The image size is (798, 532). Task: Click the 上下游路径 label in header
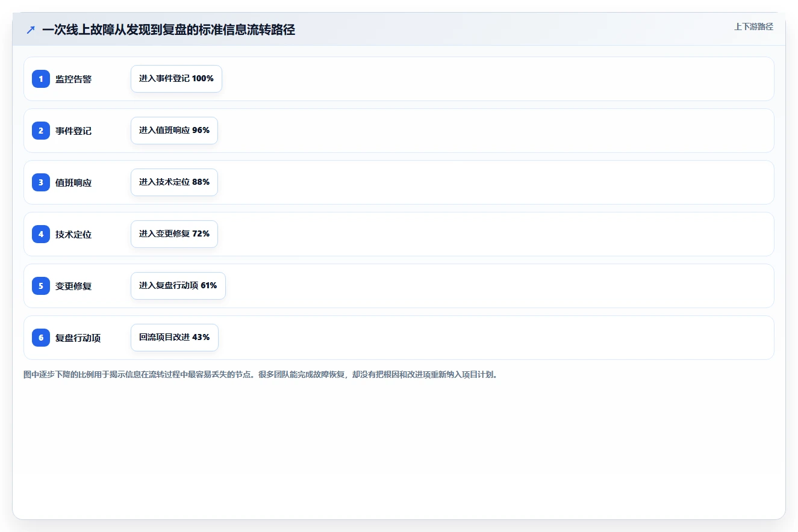pyautogui.click(x=753, y=26)
